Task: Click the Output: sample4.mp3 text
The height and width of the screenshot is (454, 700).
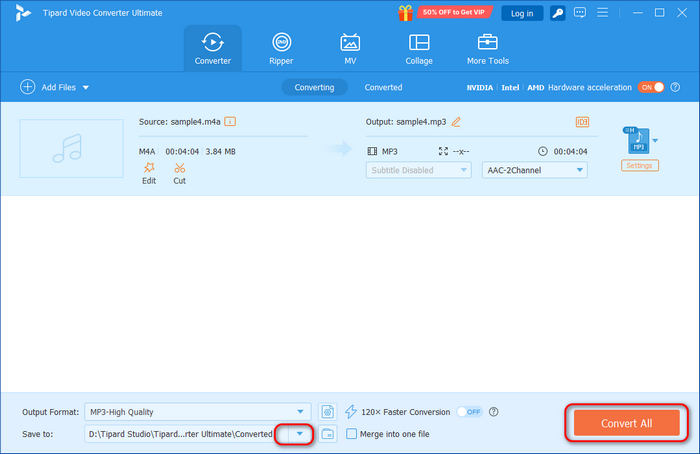Action: (406, 122)
